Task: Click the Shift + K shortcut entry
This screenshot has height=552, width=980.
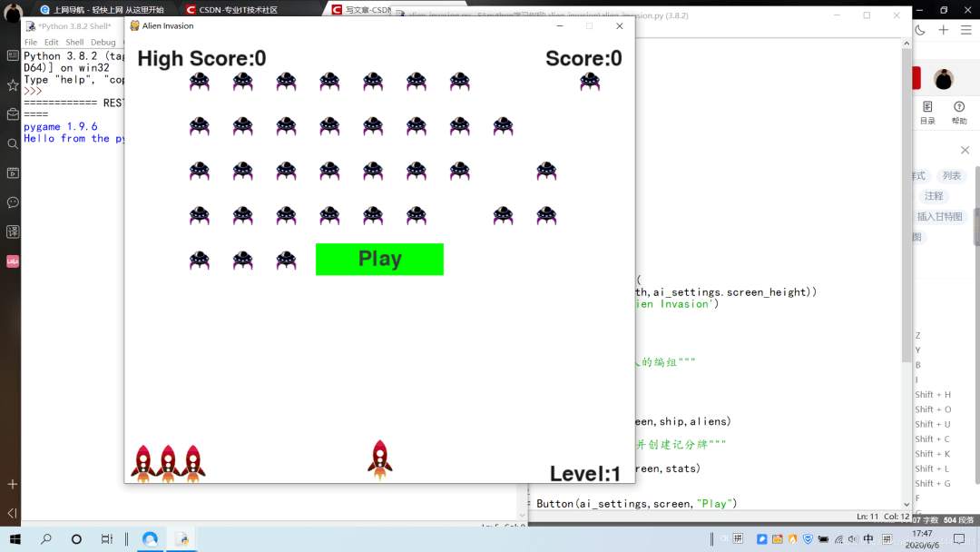Action: pos(933,454)
